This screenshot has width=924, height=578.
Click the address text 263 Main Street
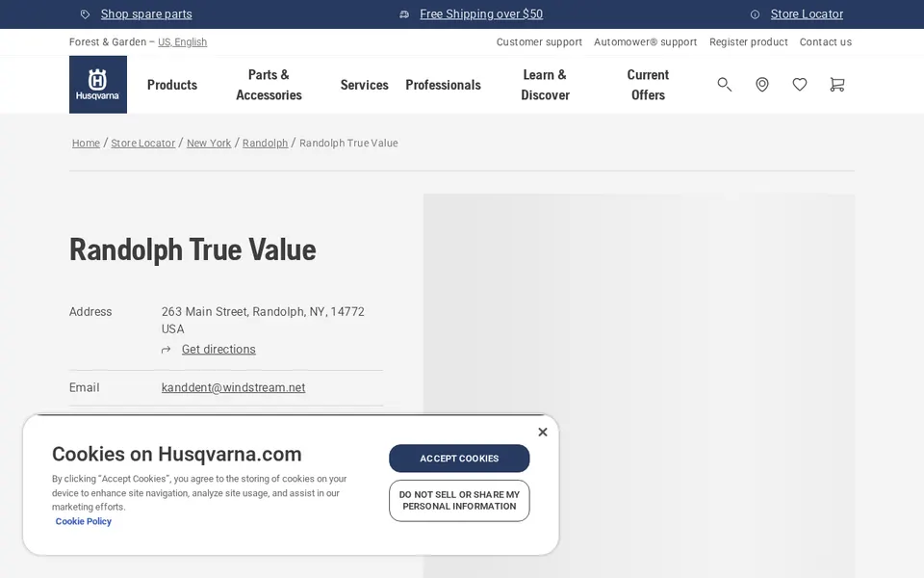263,312
